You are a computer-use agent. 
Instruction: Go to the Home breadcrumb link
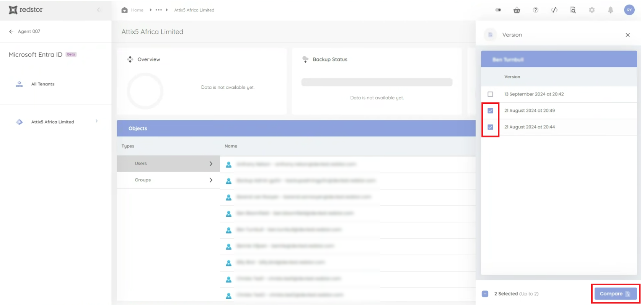coord(137,10)
